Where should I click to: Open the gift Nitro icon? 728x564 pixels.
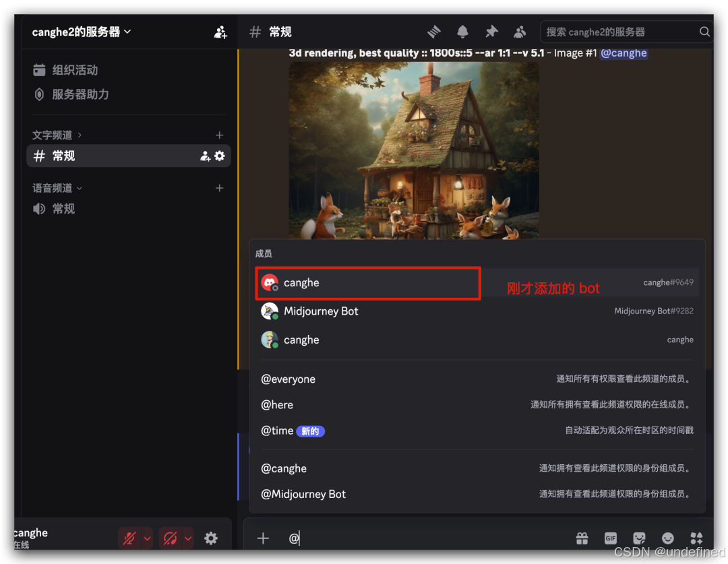coord(582,538)
